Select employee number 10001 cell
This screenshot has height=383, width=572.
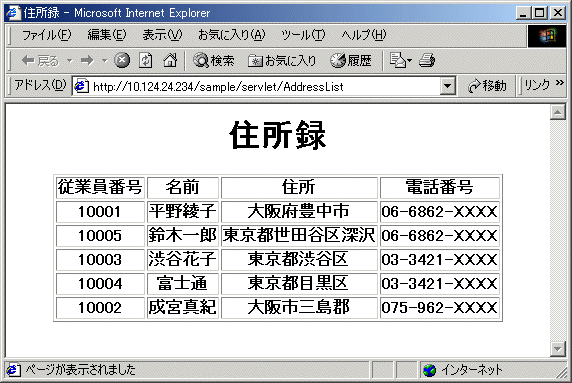coord(100,212)
